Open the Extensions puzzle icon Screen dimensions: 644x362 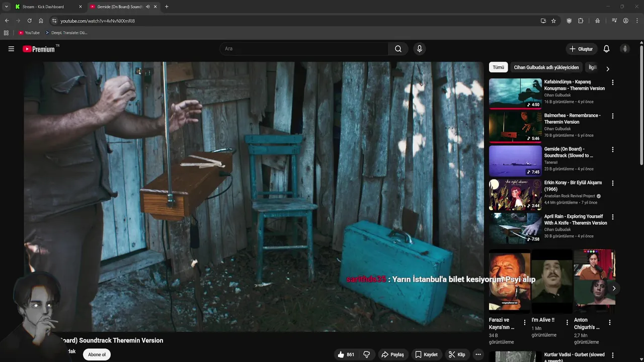pyautogui.click(x=581, y=21)
